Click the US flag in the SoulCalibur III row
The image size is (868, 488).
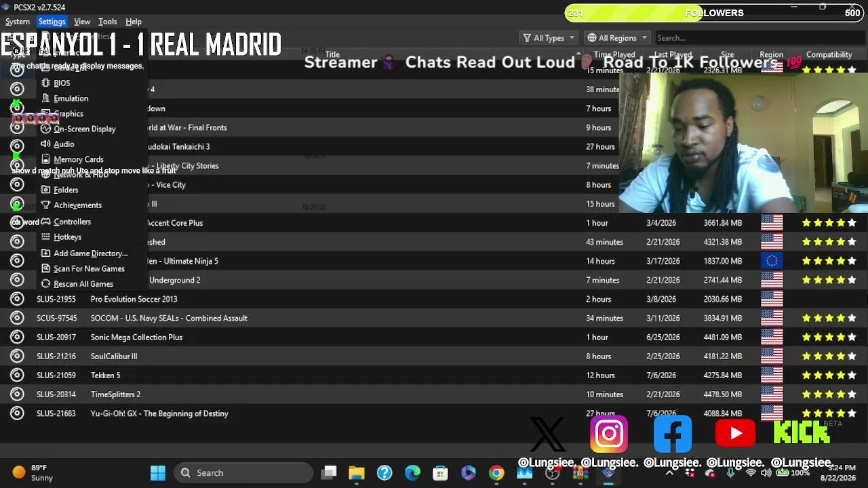(772, 357)
